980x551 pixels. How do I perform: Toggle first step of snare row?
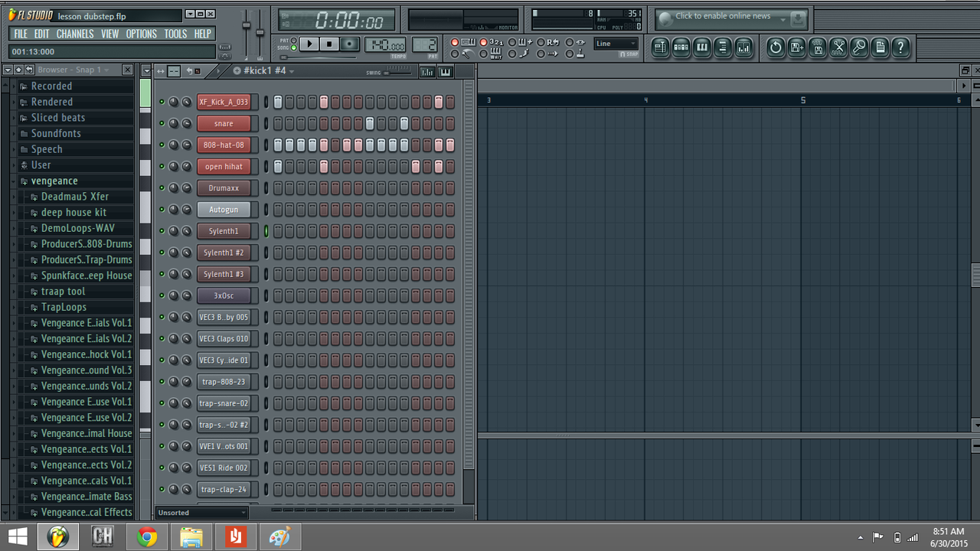point(278,123)
